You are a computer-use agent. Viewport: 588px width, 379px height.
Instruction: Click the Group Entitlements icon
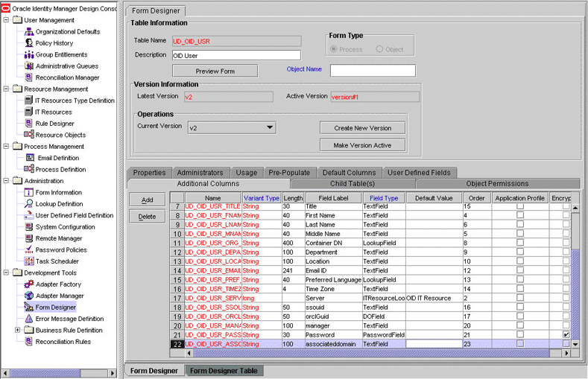[x=29, y=54]
